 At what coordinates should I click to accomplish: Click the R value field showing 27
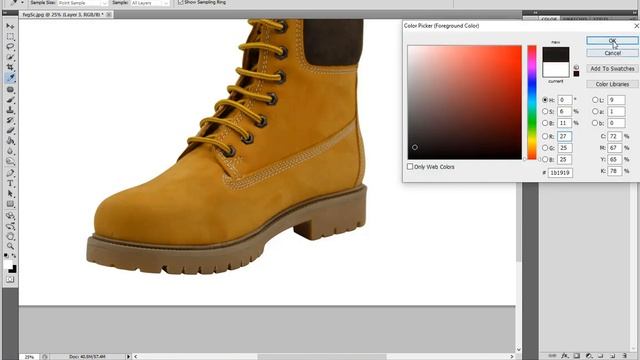pyautogui.click(x=564, y=136)
